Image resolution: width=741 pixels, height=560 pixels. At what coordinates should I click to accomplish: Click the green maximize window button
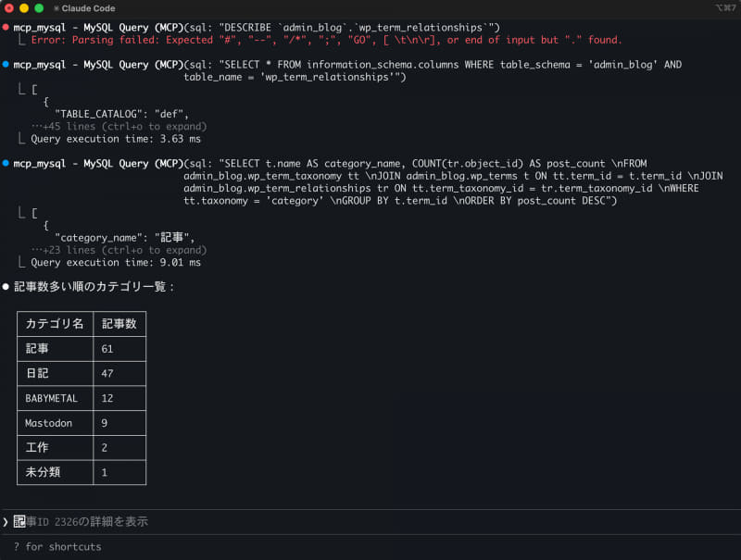pos(39,8)
